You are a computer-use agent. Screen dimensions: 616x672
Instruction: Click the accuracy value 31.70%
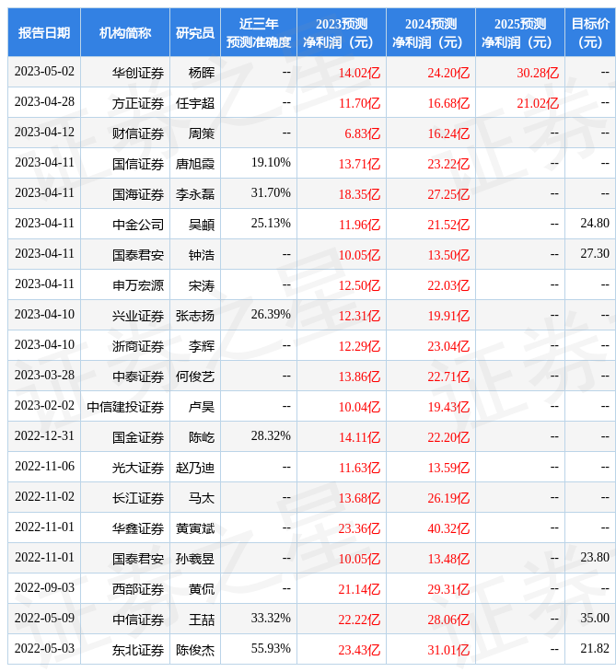(x=271, y=193)
